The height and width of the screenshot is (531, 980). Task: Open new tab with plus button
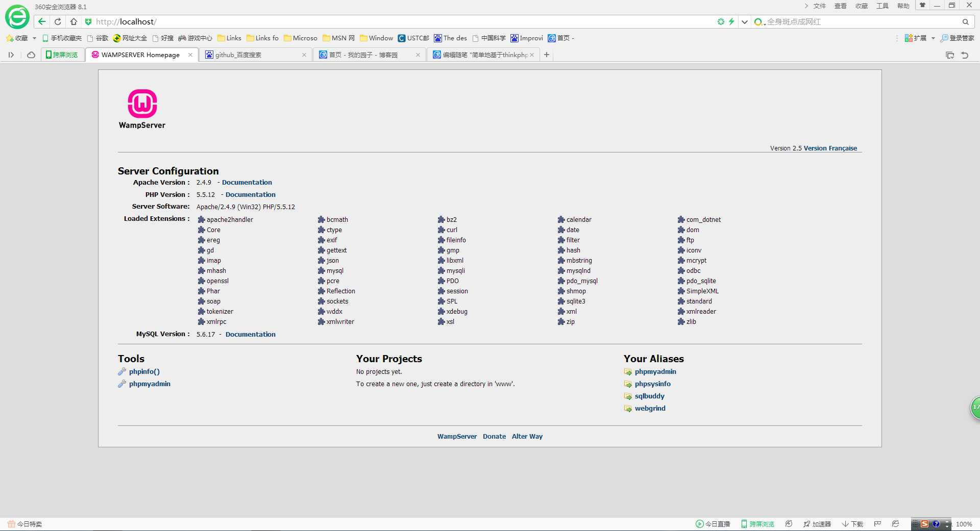(x=547, y=55)
